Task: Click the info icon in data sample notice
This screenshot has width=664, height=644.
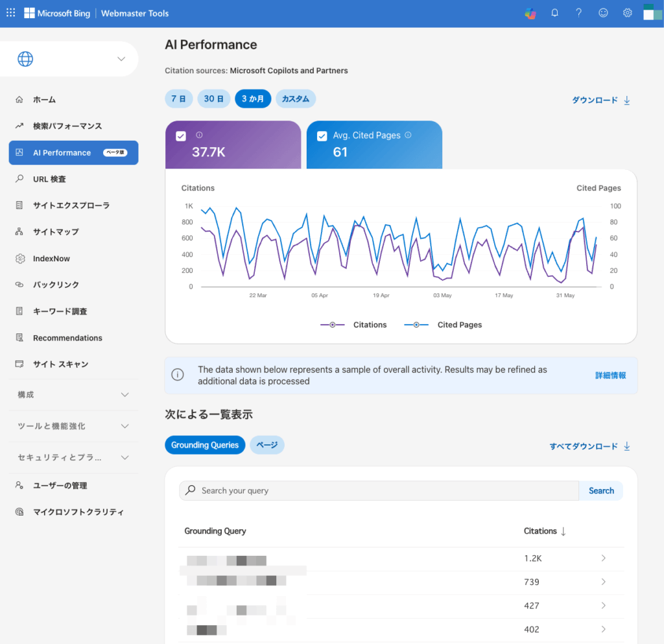Action: click(x=178, y=375)
